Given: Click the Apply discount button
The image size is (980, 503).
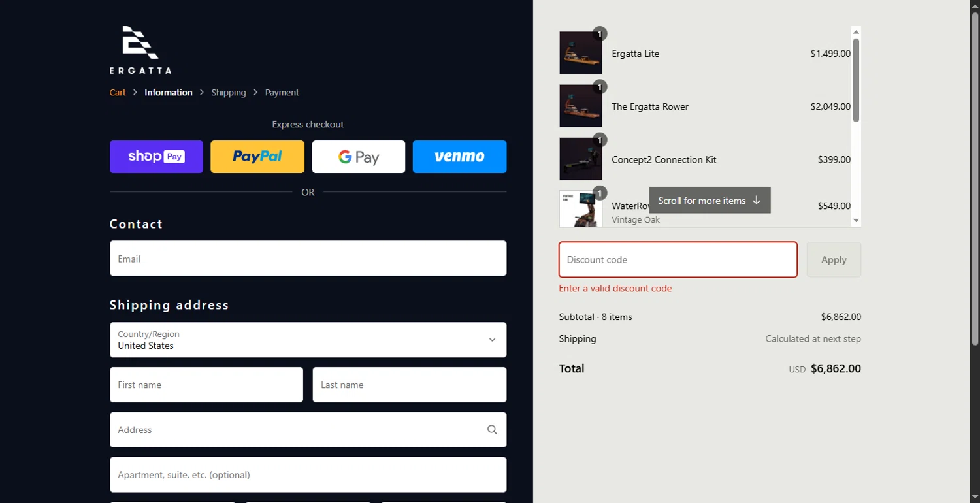Looking at the screenshot, I should coord(834,259).
